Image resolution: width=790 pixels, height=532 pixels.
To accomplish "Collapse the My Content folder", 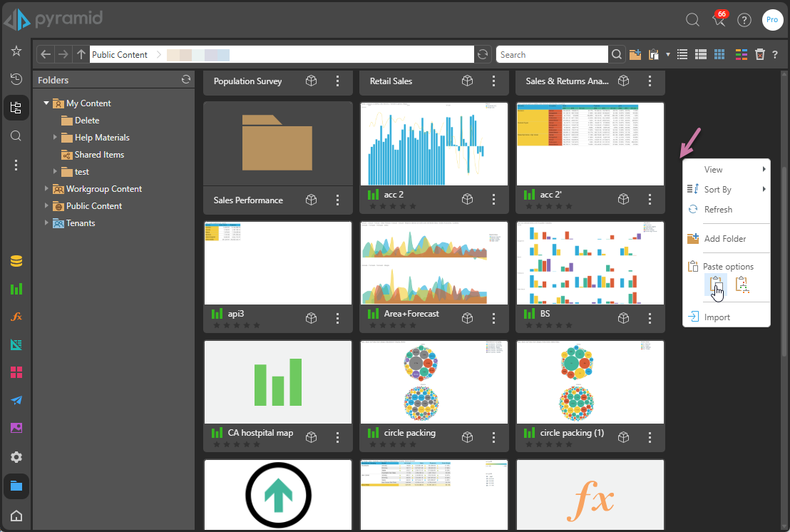I will click(46, 103).
